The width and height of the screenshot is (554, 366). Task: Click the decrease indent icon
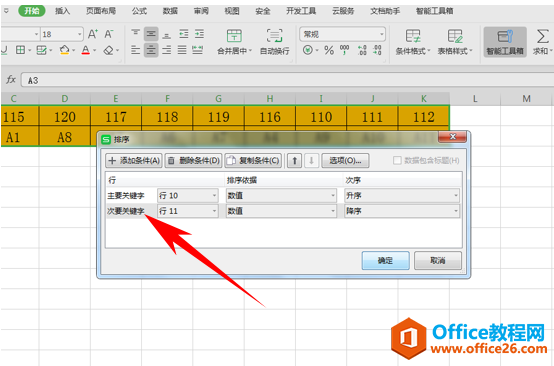pyautogui.click(x=183, y=34)
